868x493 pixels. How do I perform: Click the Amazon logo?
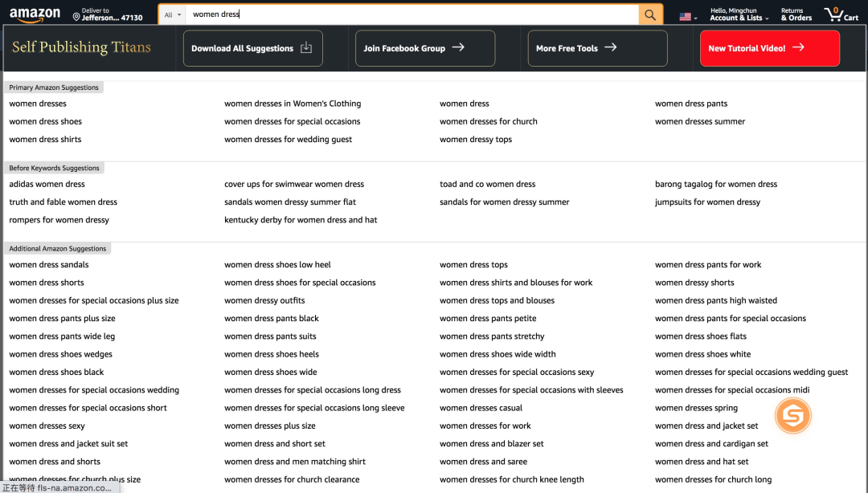[x=35, y=14]
